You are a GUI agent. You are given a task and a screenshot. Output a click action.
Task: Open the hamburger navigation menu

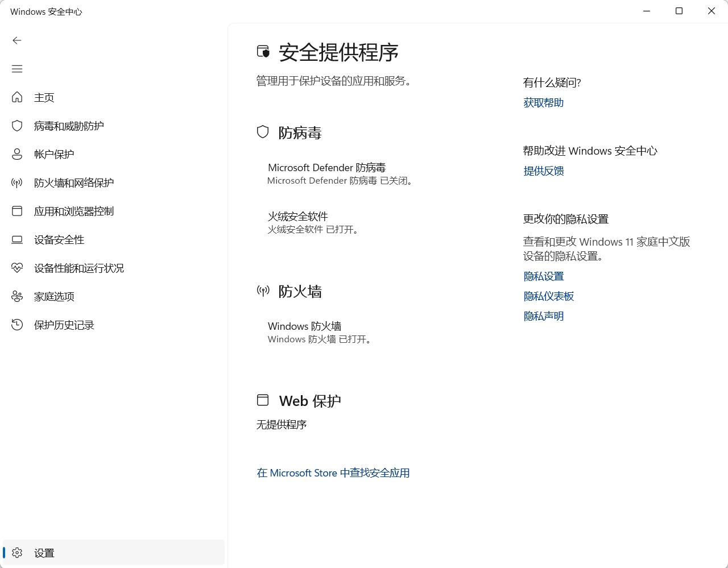[17, 69]
